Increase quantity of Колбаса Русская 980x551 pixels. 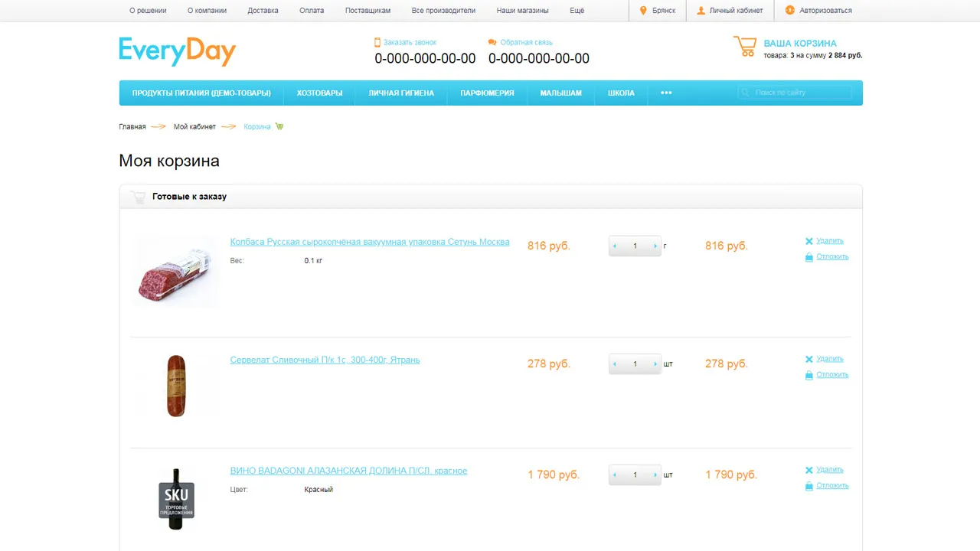(655, 246)
